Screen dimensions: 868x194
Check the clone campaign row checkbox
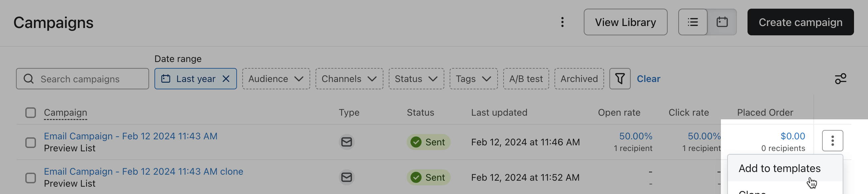pyautogui.click(x=31, y=178)
